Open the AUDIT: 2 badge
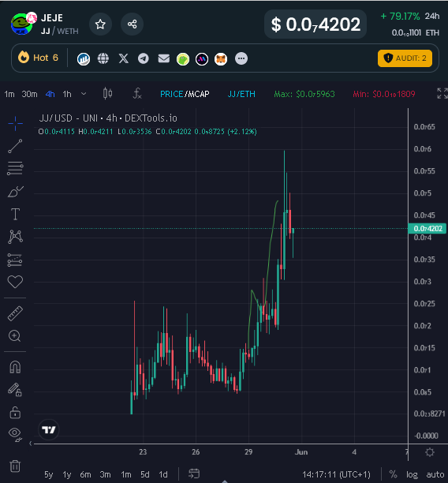This screenshot has height=483, width=448. pos(405,58)
